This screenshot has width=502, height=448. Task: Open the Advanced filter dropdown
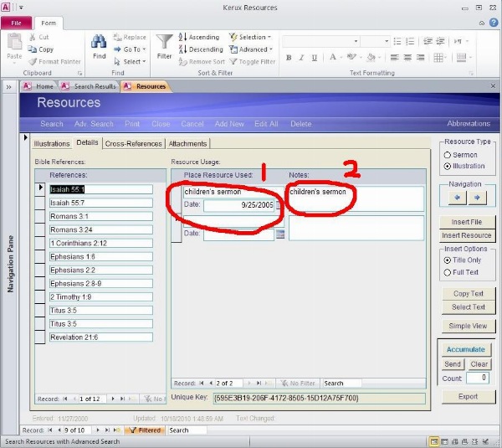click(x=251, y=49)
